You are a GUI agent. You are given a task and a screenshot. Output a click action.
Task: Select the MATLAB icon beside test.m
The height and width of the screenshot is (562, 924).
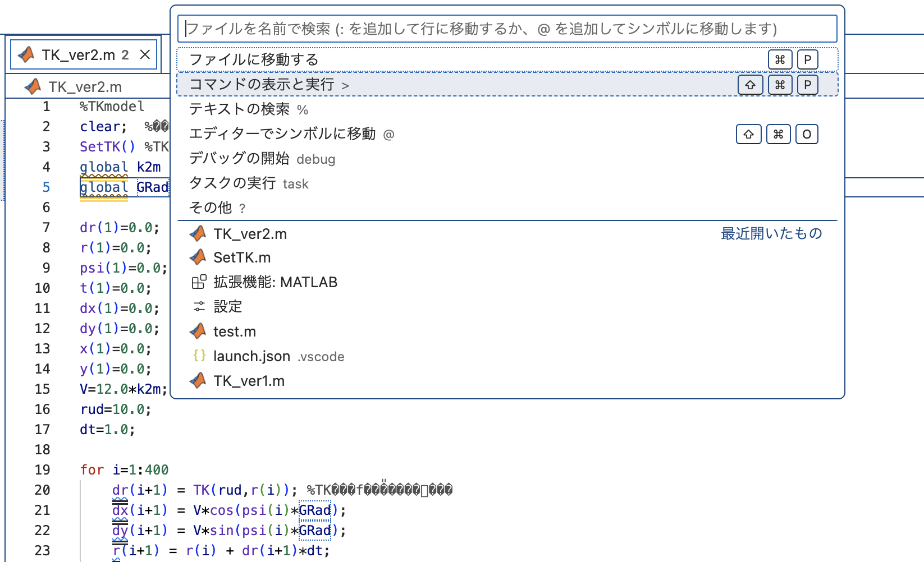coord(198,331)
